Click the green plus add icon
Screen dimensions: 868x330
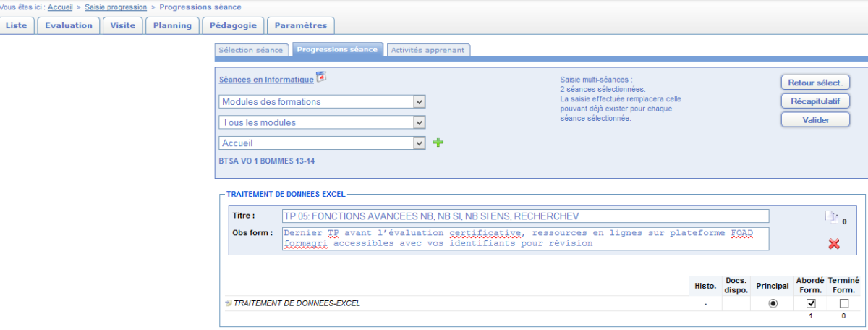click(x=438, y=143)
